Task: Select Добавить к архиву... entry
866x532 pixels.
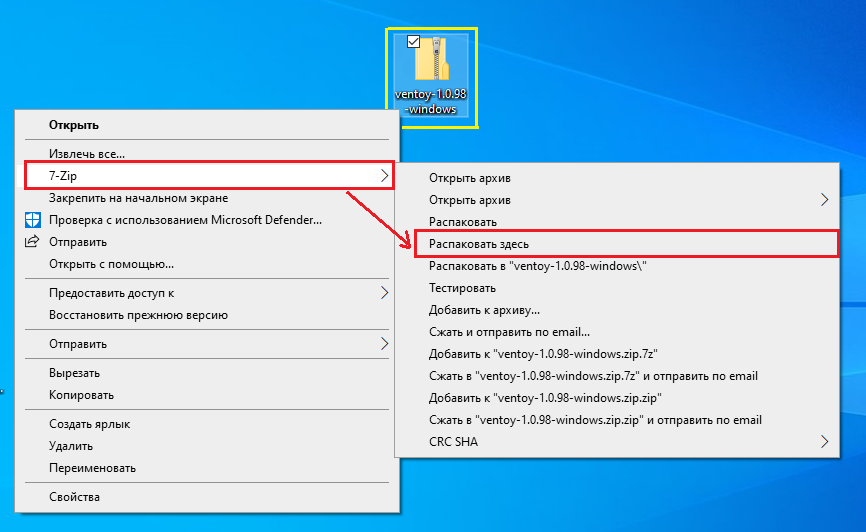Action: (x=617, y=310)
